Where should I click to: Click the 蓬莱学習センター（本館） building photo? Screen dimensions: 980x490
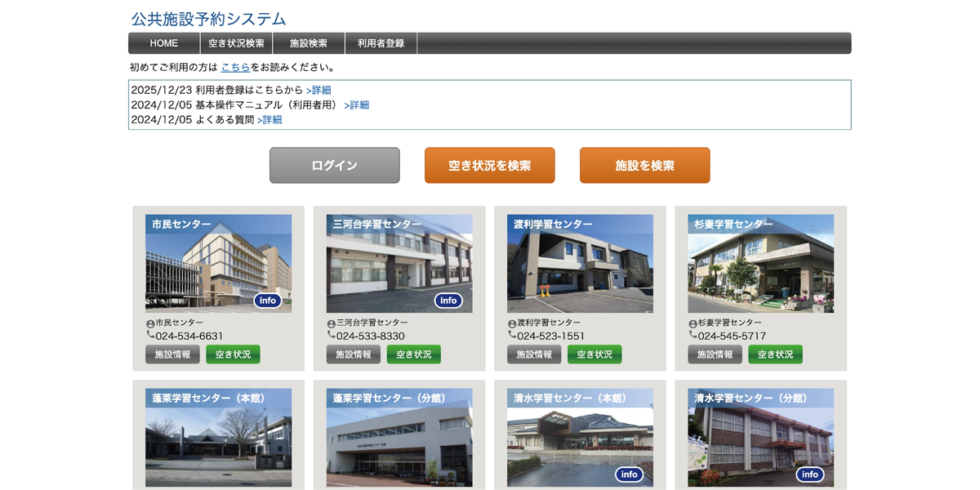(218, 438)
